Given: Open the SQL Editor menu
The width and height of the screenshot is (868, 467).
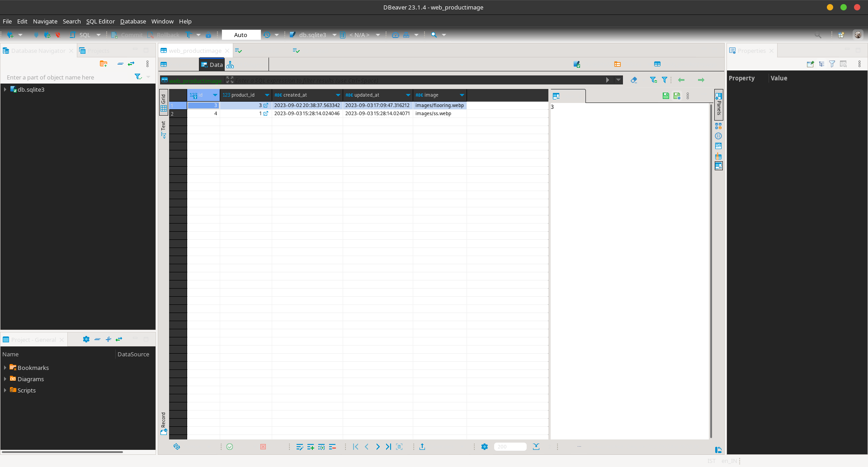Looking at the screenshot, I should click(100, 21).
